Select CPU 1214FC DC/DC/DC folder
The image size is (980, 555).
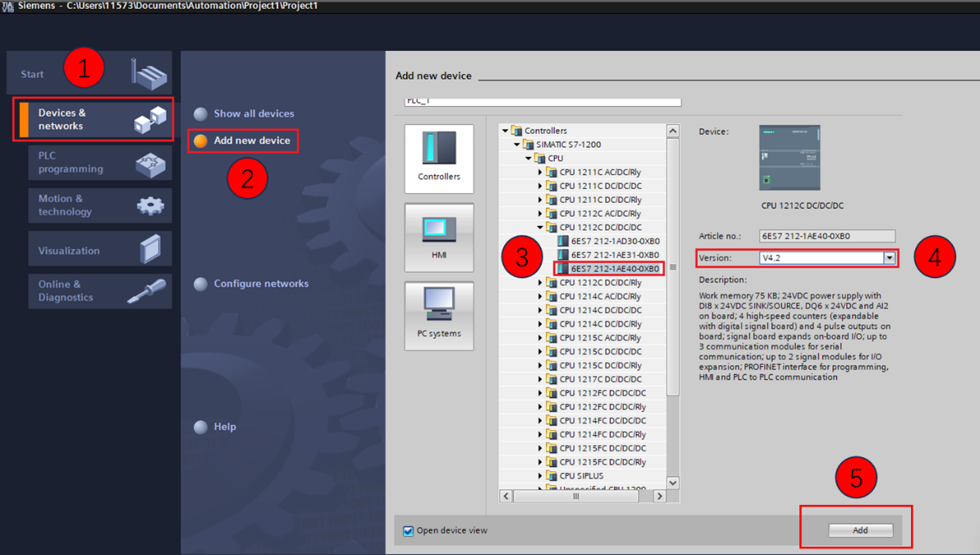point(596,420)
